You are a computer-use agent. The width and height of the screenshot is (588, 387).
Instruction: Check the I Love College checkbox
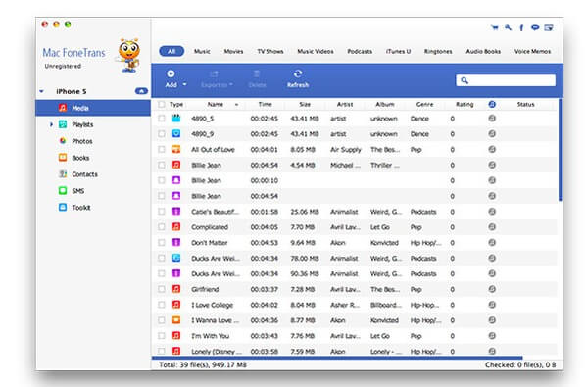coord(162,305)
